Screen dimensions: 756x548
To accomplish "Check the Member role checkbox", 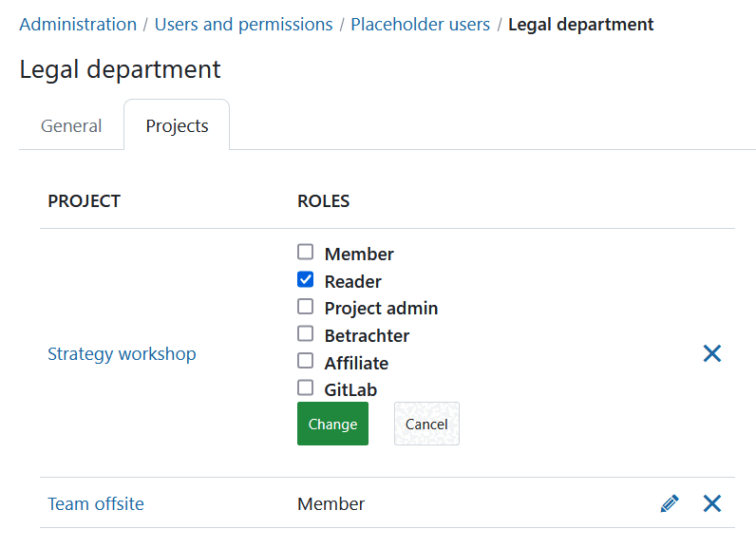I will tap(305, 253).
